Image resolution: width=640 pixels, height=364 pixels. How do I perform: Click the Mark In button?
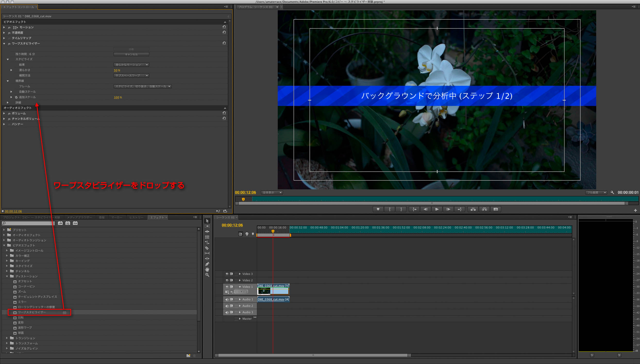390,209
